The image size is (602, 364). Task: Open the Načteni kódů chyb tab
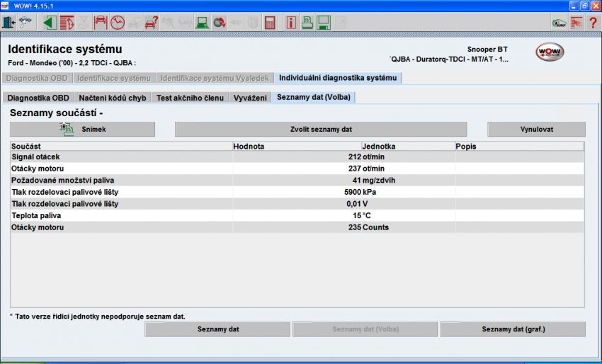point(113,98)
